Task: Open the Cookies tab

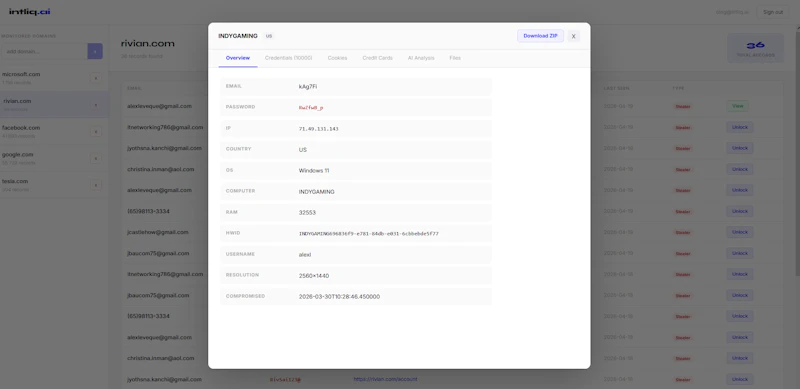Action: (x=337, y=58)
